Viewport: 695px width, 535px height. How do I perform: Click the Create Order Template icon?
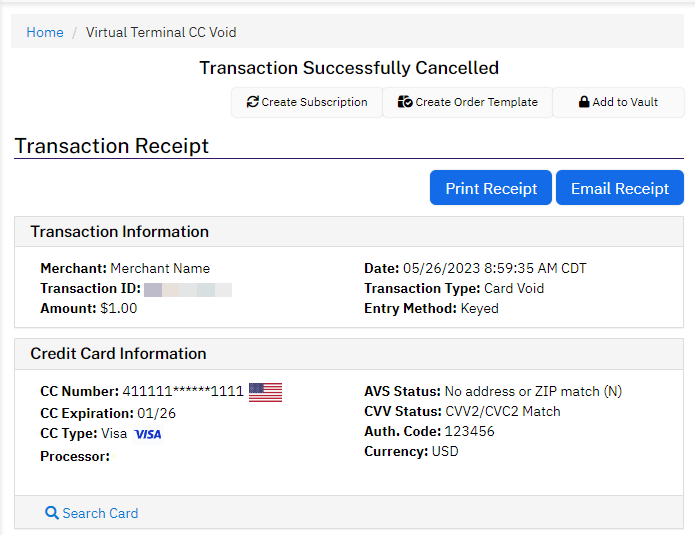click(x=405, y=102)
